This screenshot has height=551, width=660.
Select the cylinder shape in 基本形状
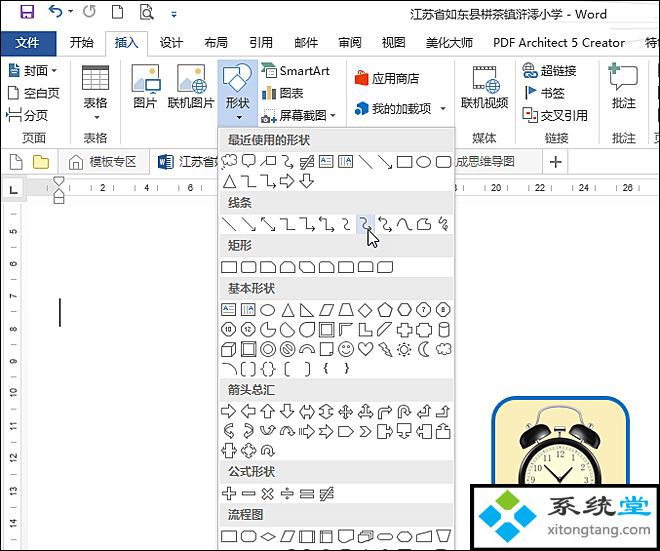coord(444,330)
